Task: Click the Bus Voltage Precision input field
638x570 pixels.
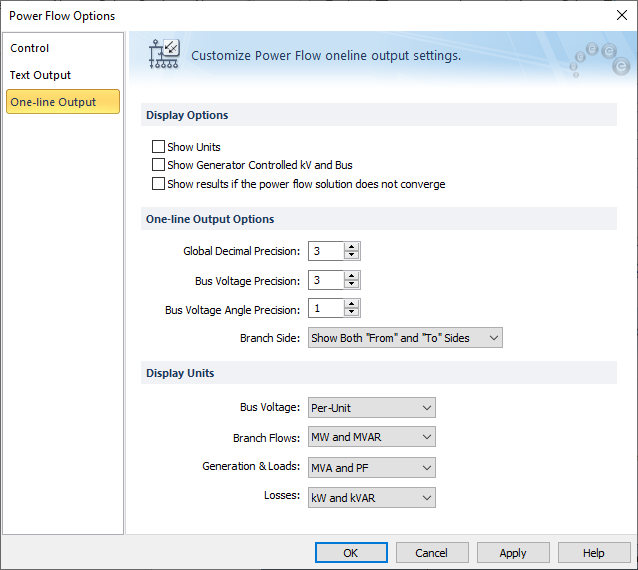Action: click(x=325, y=280)
